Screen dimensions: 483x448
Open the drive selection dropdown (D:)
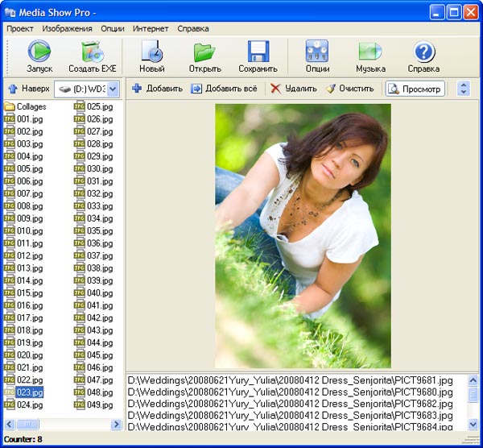[x=113, y=89]
